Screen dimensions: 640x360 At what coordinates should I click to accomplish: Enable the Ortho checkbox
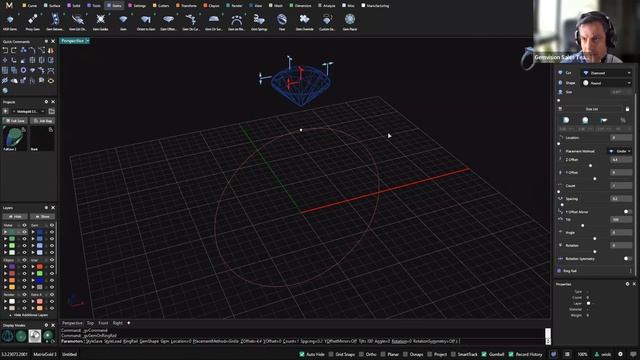[361, 354]
